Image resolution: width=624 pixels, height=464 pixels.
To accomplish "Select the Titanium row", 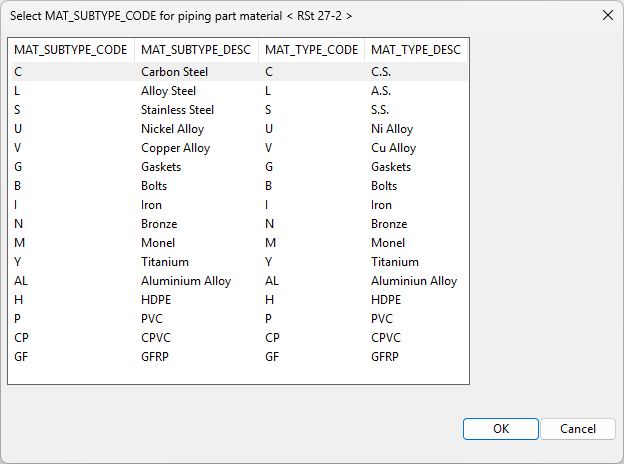I will click(164, 262).
